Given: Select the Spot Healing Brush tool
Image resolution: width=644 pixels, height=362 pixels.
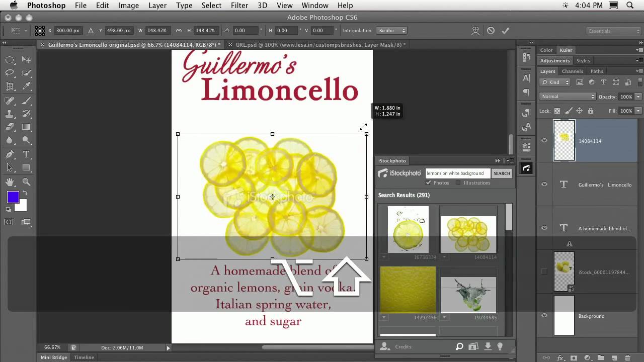Looking at the screenshot, I should (x=10, y=101).
